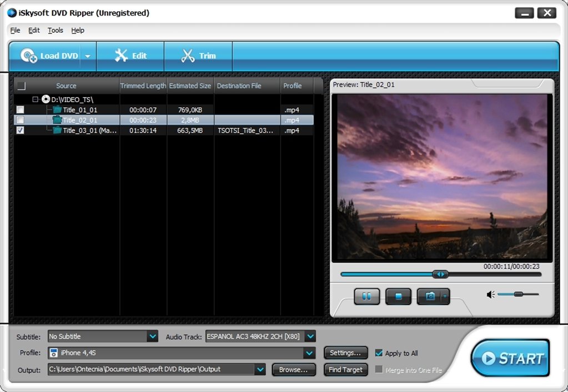Click the Estimated Size column header

(x=190, y=86)
